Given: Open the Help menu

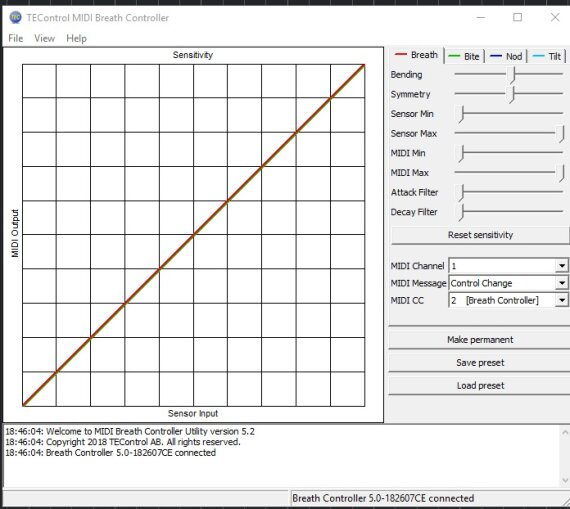Looking at the screenshot, I should (x=76, y=39).
